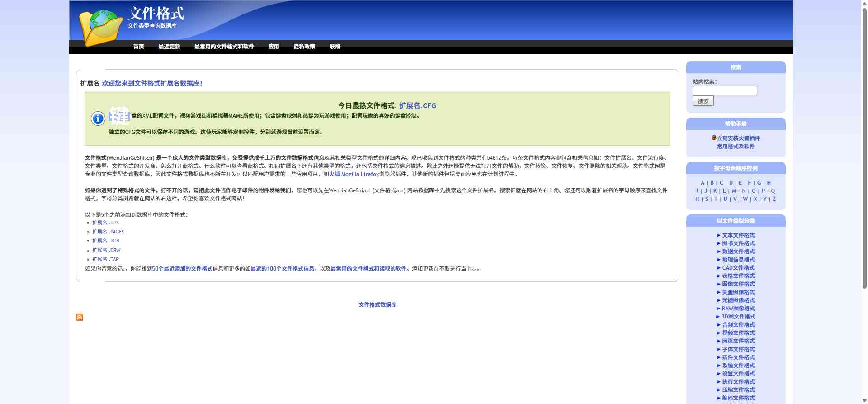Open the 隐私政策 page

[x=304, y=47]
